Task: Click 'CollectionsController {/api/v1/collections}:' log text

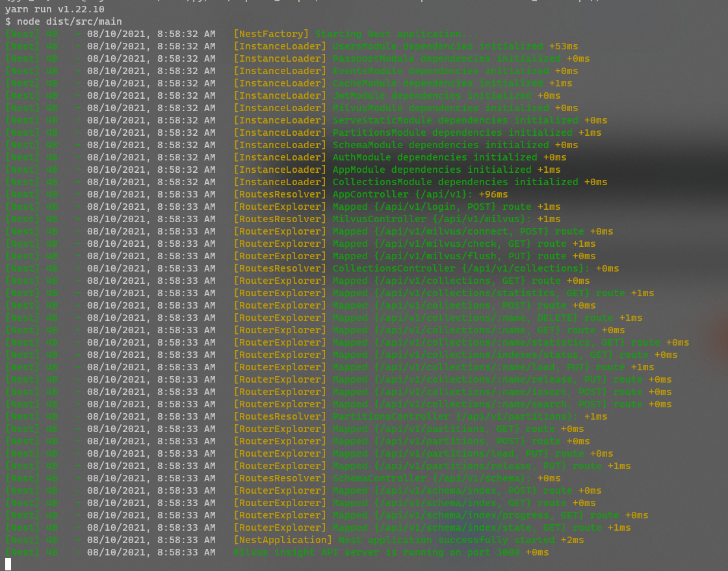Action: 461,268
